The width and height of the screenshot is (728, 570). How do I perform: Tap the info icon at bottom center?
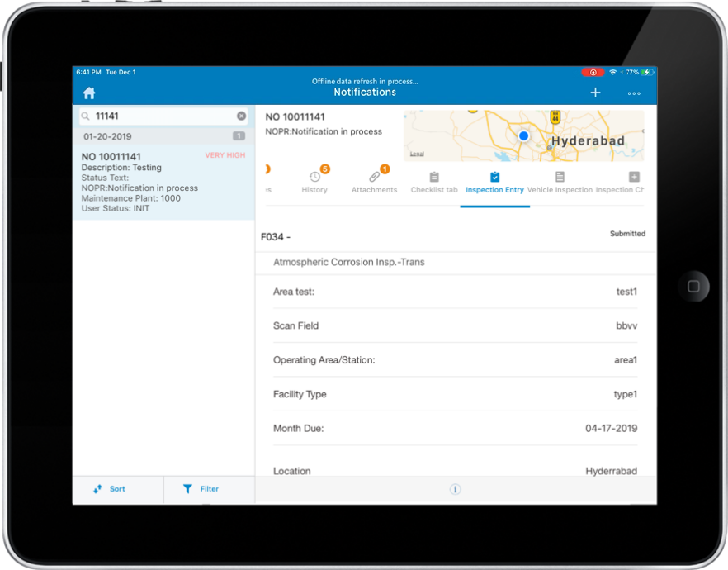point(455,489)
